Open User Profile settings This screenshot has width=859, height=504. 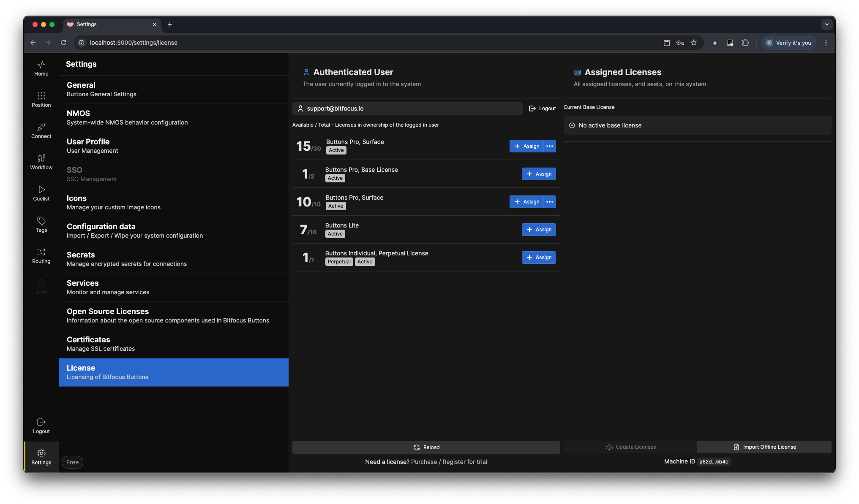pyautogui.click(x=174, y=146)
